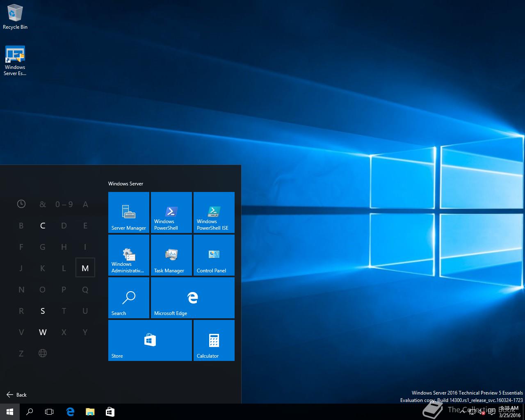
Task: Click letter Q in the index
Action: click(85, 289)
